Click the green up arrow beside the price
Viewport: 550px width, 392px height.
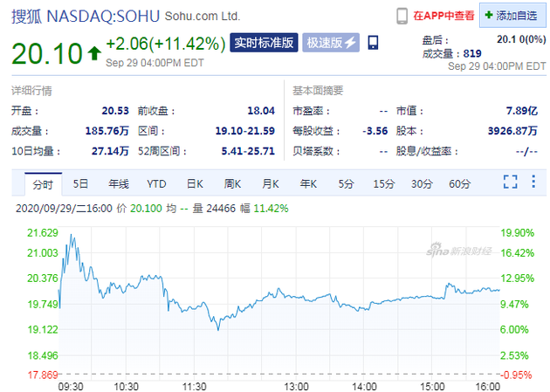pyautogui.click(x=94, y=53)
